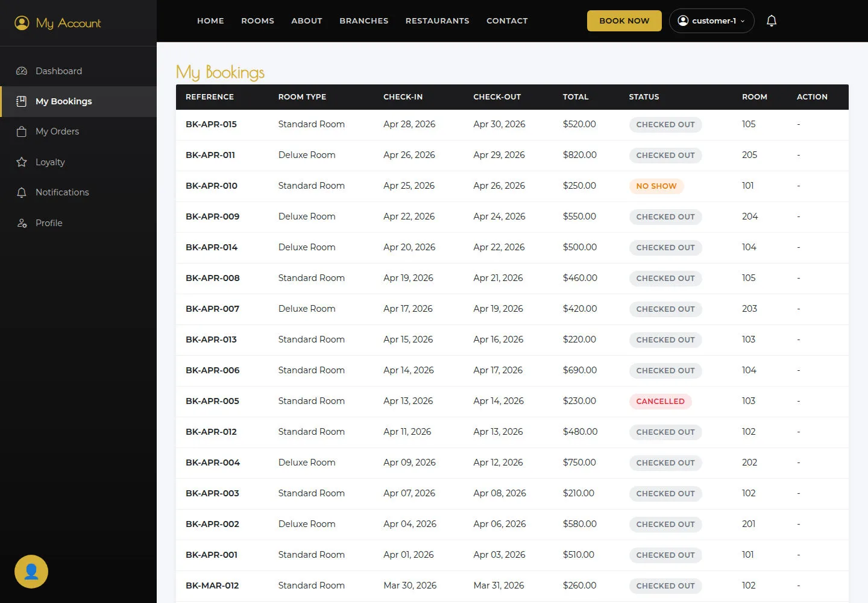The height and width of the screenshot is (603, 868).
Task: Click the Notifications bell icon in sidebar
Action: 22,192
